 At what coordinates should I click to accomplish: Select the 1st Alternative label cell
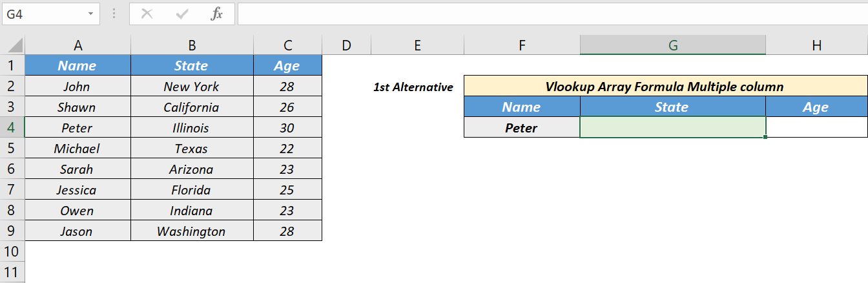(413, 87)
